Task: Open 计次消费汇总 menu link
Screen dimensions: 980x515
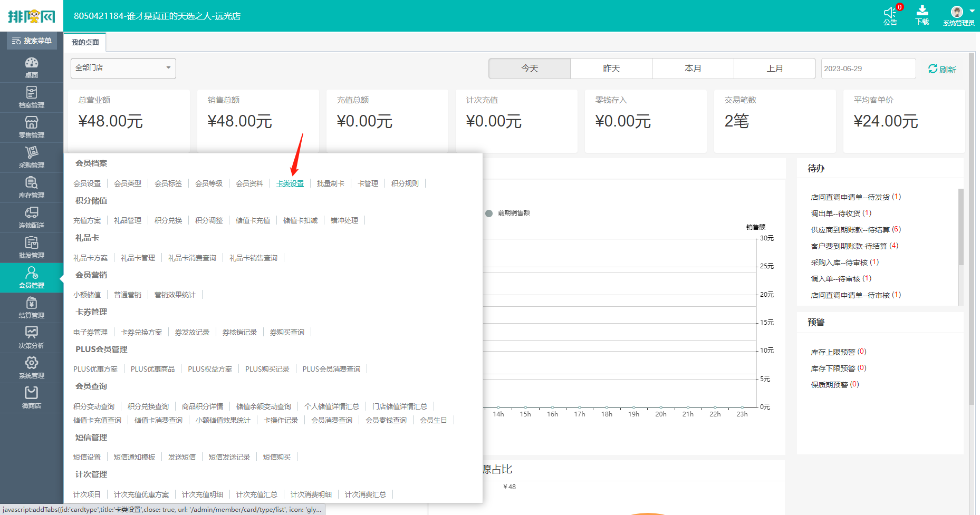Action: click(366, 494)
